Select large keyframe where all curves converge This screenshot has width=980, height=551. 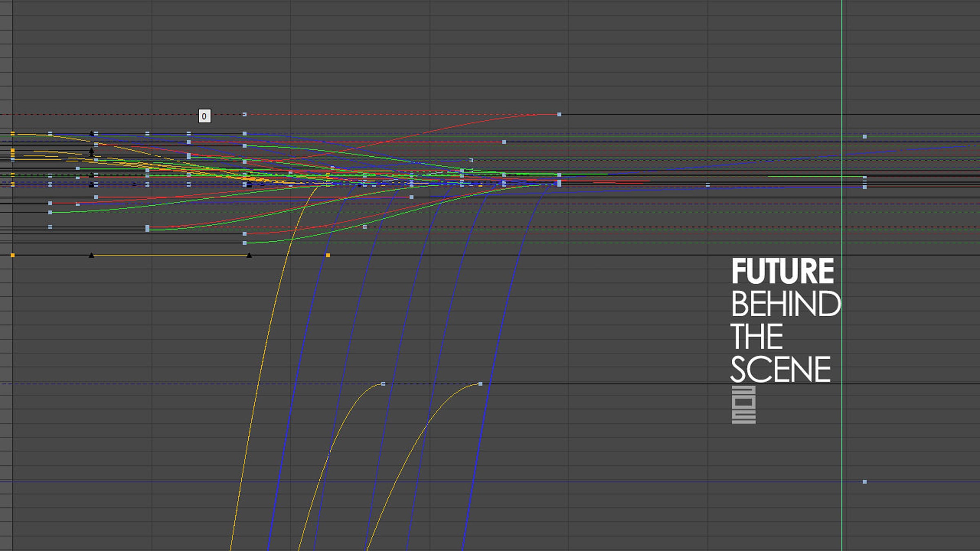coord(559,184)
